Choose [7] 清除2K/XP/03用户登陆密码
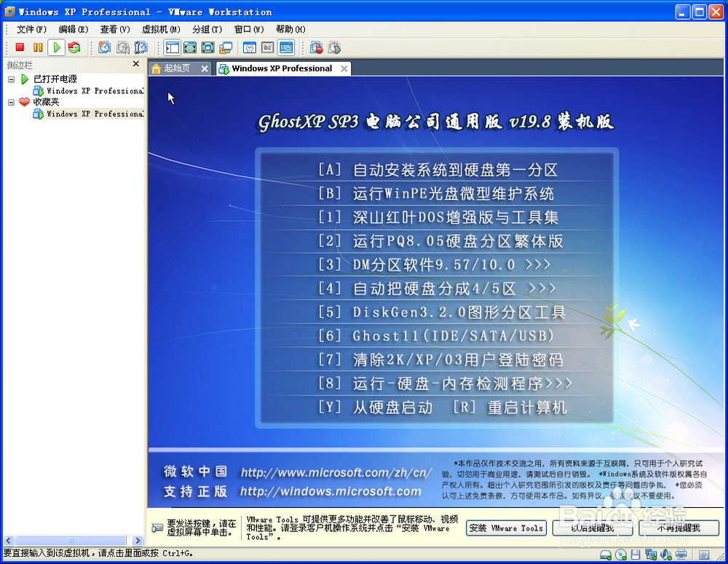The width and height of the screenshot is (728, 564). click(x=440, y=360)
